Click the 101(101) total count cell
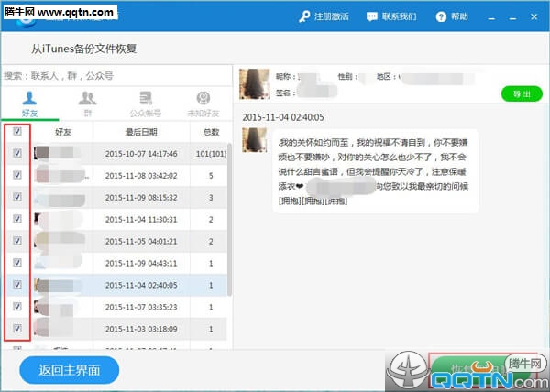 click(211, 154)
